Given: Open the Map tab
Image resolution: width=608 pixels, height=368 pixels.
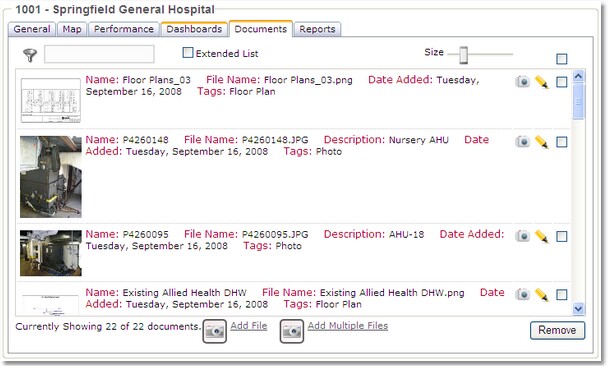Looking at the screenshot, I should 72,29.
